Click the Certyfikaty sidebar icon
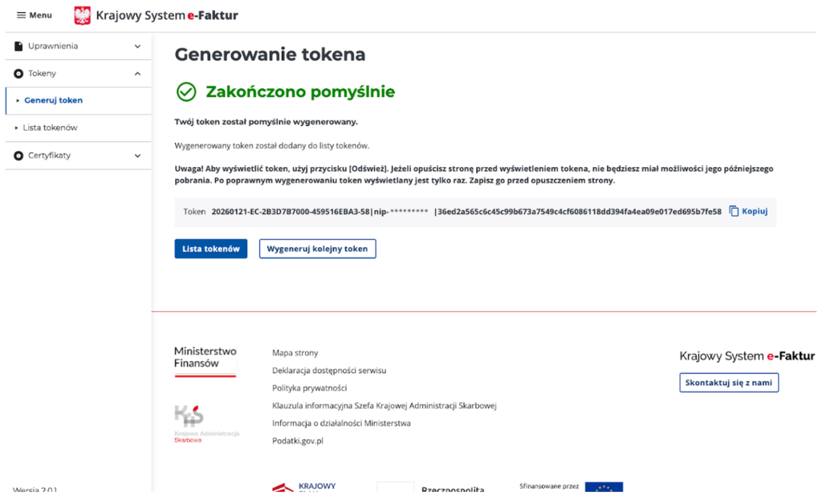Image resolution: width=822 pixels, height=504 pixels. click(x=18, y=156)
